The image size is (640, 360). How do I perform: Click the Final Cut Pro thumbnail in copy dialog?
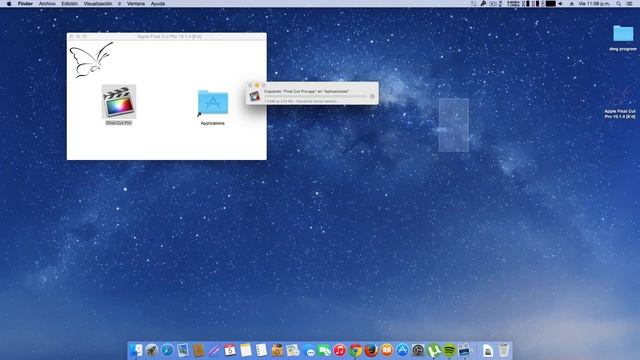pos(255,96)
